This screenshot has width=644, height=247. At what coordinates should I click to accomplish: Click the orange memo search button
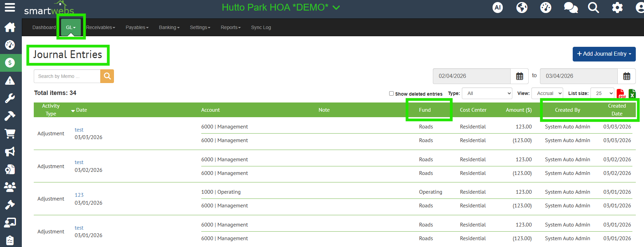(x=107, y=76)
